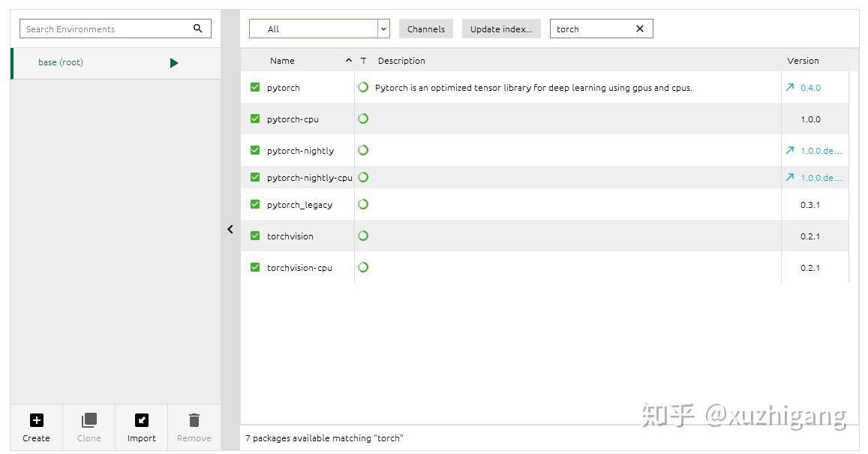Select the pytorch_legacy package name
The height and width of the screenshot is (454, 868).
pos(299,205)
